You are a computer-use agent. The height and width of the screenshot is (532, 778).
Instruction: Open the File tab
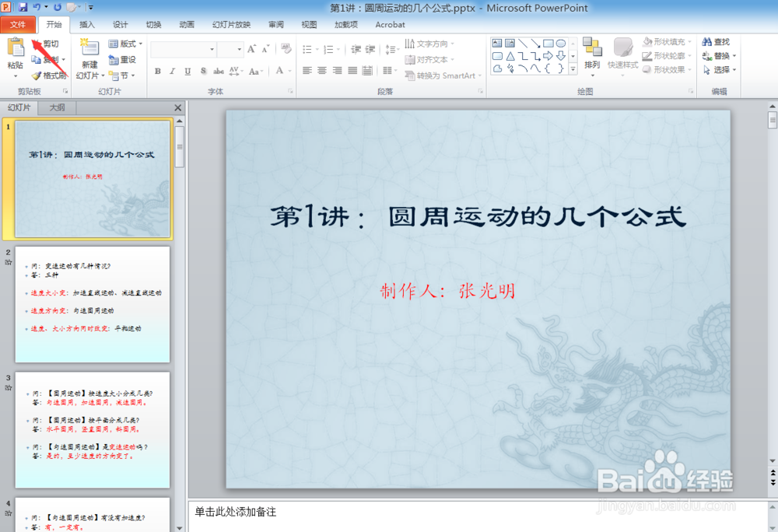[18, 24]
